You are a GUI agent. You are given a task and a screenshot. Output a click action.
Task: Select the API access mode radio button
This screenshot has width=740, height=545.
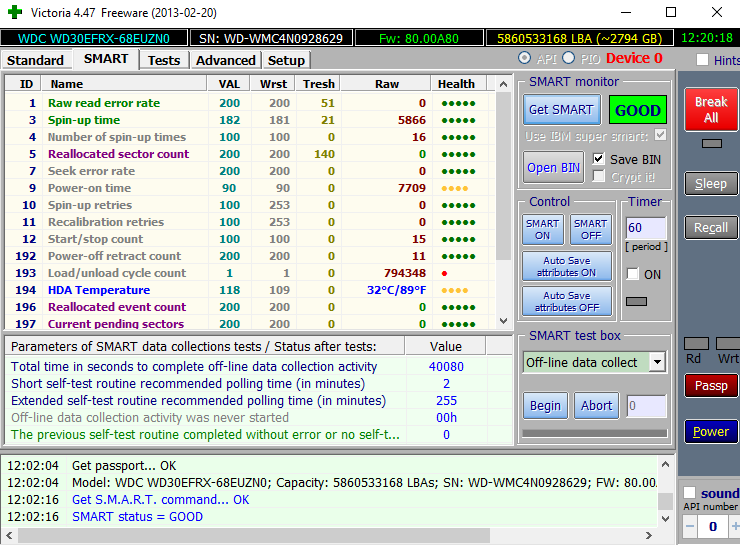pos(524,58)
